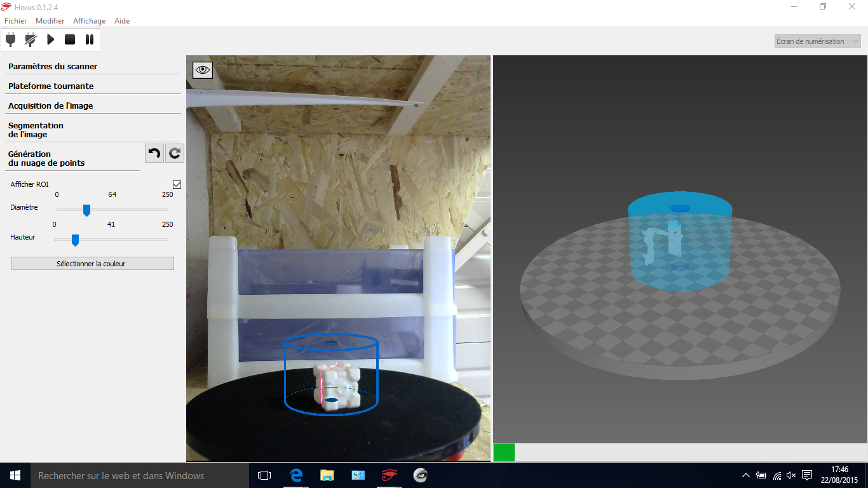Open the Modifier menu
Screen dimensions: 868x488
click(50, 21)
